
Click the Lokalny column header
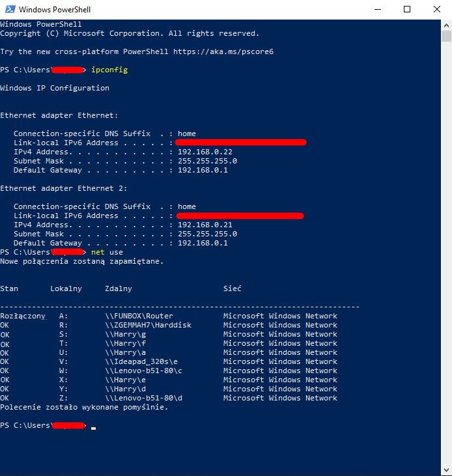66,288
